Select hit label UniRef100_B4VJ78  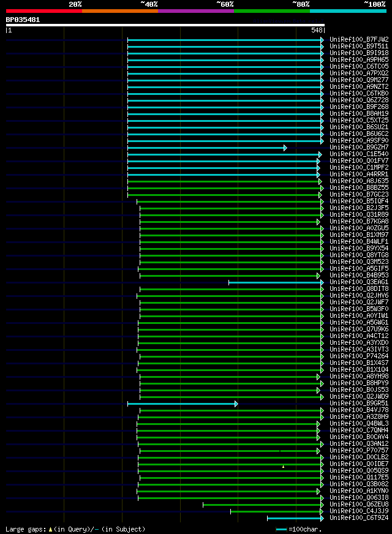pos(359,410)
